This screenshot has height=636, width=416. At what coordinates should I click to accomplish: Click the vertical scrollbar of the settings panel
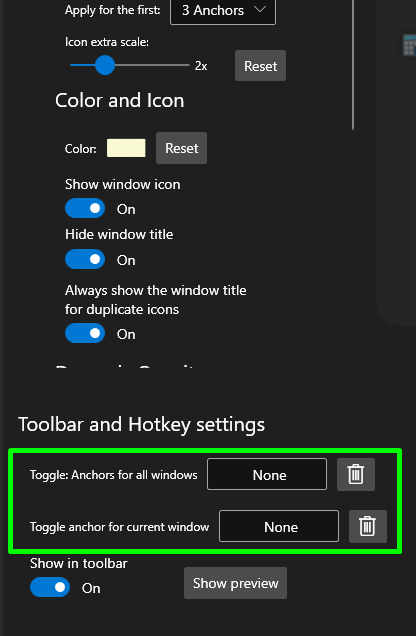(353, 65)
